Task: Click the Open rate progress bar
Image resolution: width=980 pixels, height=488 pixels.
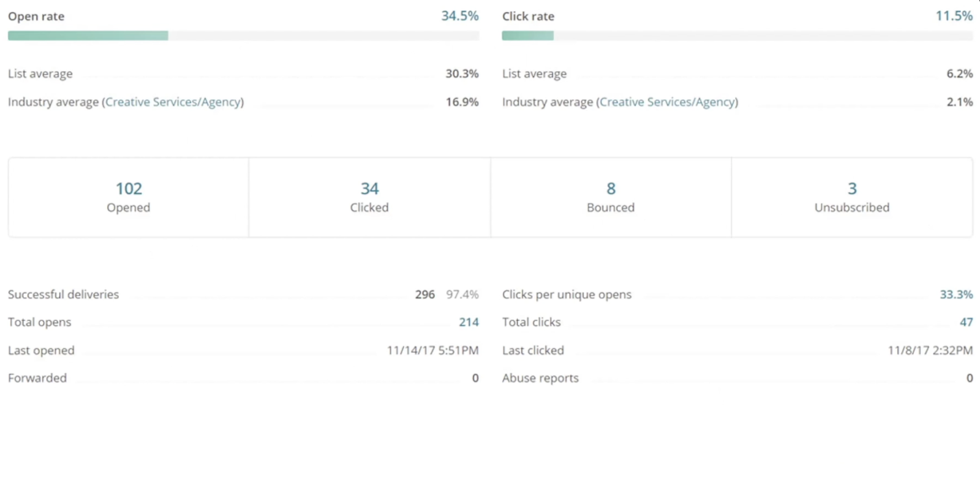Action: [x=243, y=36]
